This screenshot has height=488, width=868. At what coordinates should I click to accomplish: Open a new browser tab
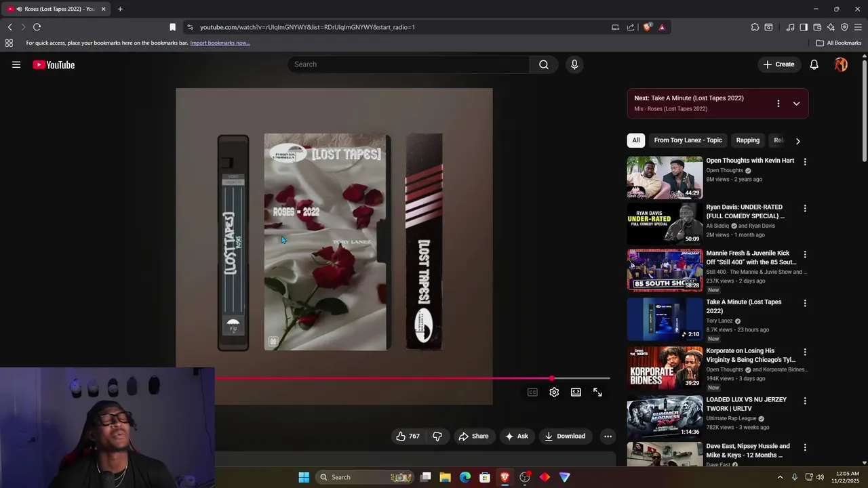pyautogui.click(x=120, y=9)
